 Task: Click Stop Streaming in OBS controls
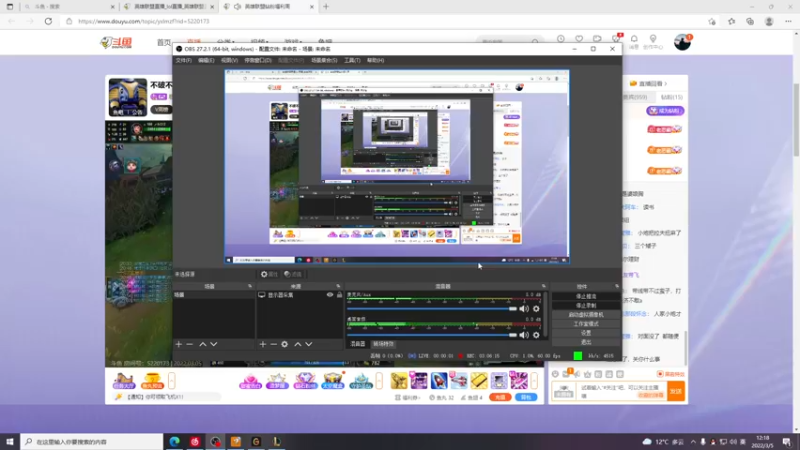586,296
